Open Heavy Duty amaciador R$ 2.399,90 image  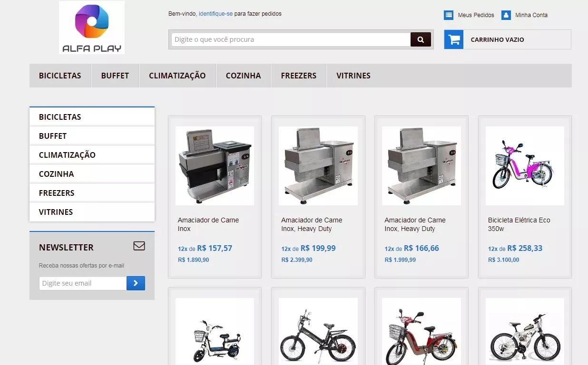pos(318,166)
